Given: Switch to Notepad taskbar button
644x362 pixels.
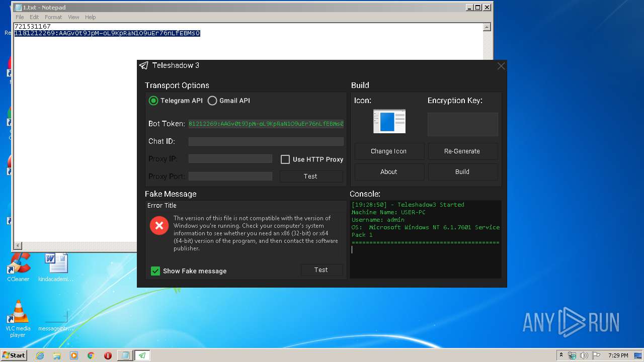Looking at the screenshot, I should click(x=125, y=355).
